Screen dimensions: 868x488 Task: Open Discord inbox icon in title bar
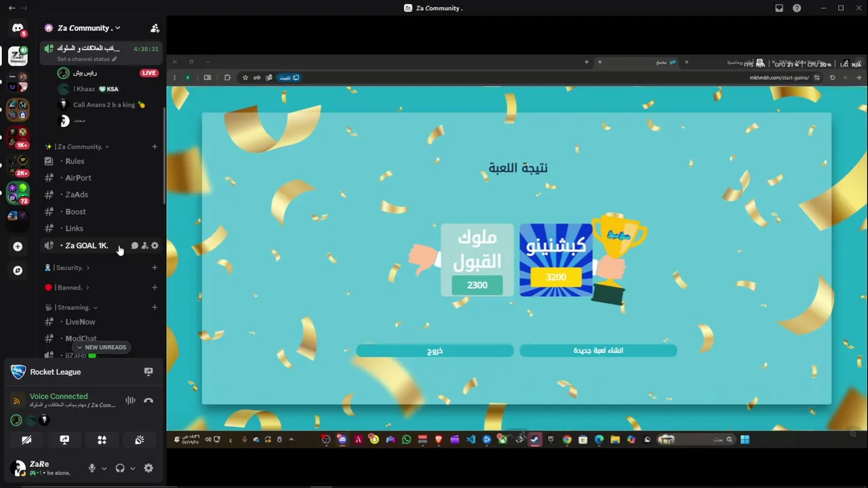(779, 8)
